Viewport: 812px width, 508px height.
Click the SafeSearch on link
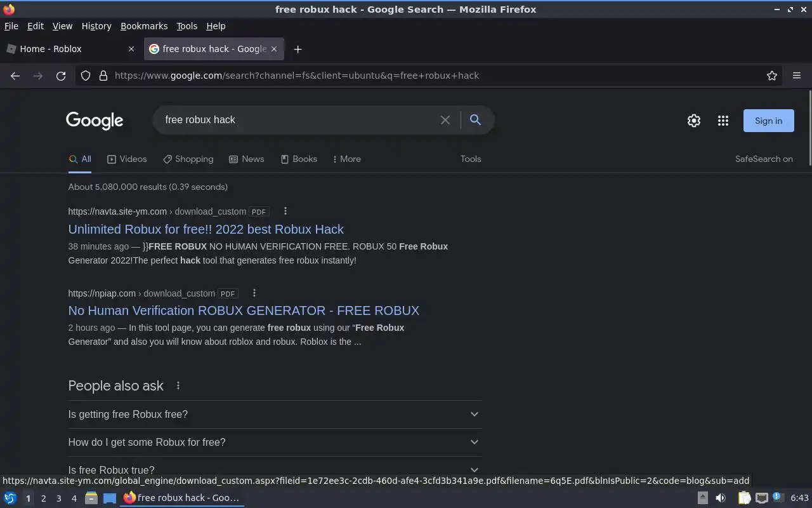764,159
